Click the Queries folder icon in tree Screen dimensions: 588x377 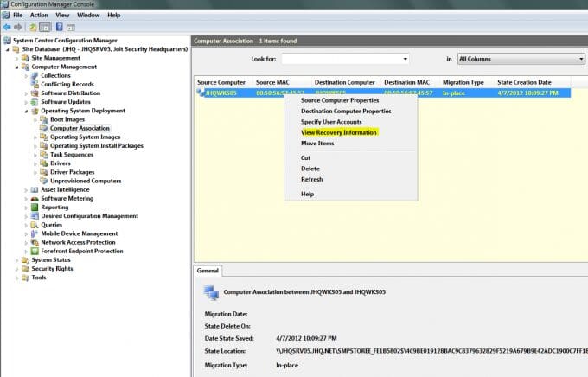(x=35, y=225)
